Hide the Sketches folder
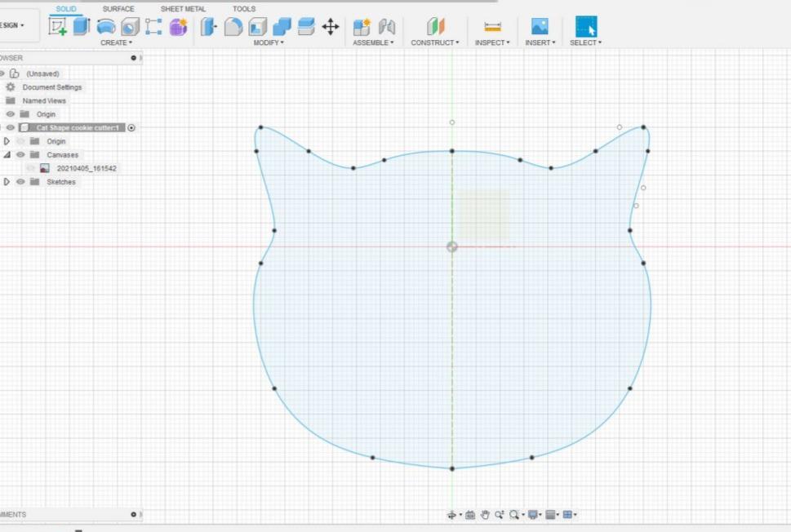The height and width of the screenshot is (532, 791). click(x=20, y=181)
